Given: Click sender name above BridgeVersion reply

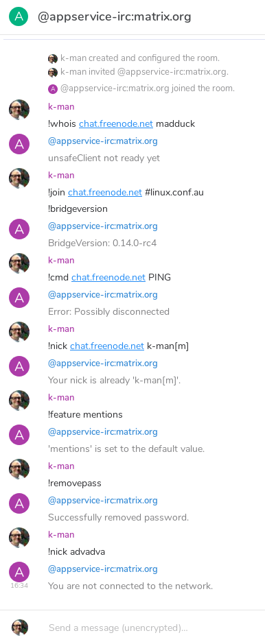Looking at the screenshot, I should (103, 226).
